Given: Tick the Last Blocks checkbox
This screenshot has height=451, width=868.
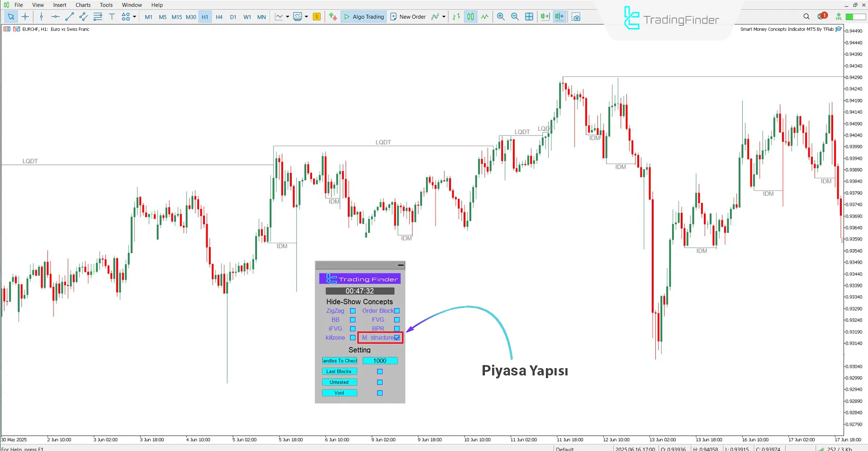Looking at the screenshot, I should (380, 372).
